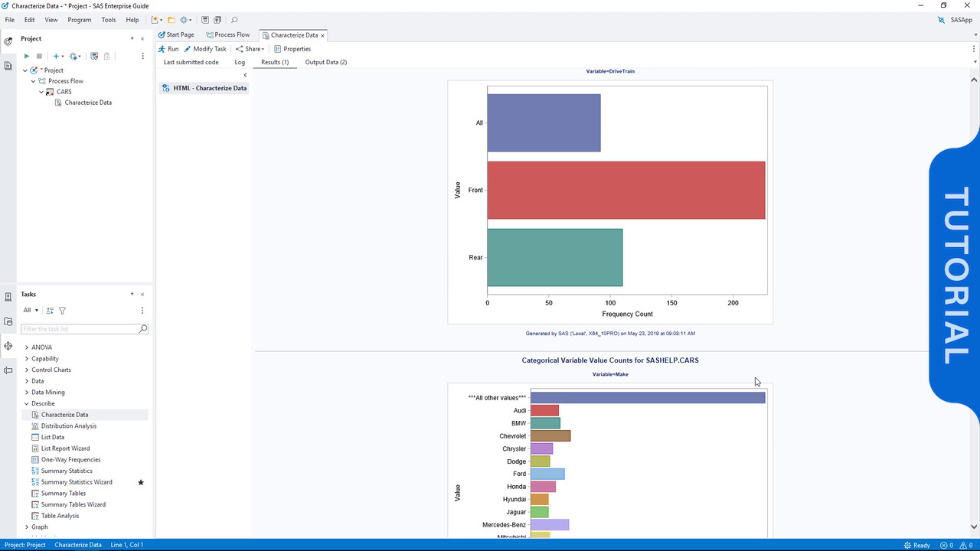Switch to the Process Flow tab
The image size is (980, 551).
(227, 34)
